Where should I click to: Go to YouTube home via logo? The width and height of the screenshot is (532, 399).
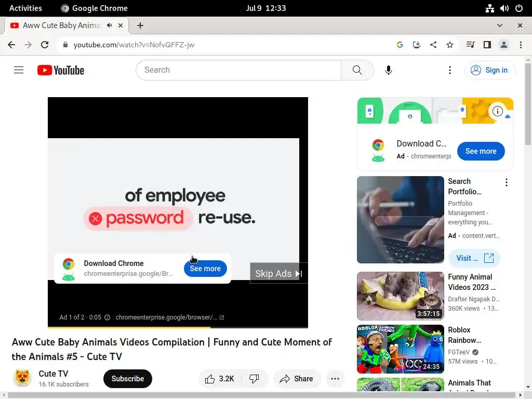point(61,70)
